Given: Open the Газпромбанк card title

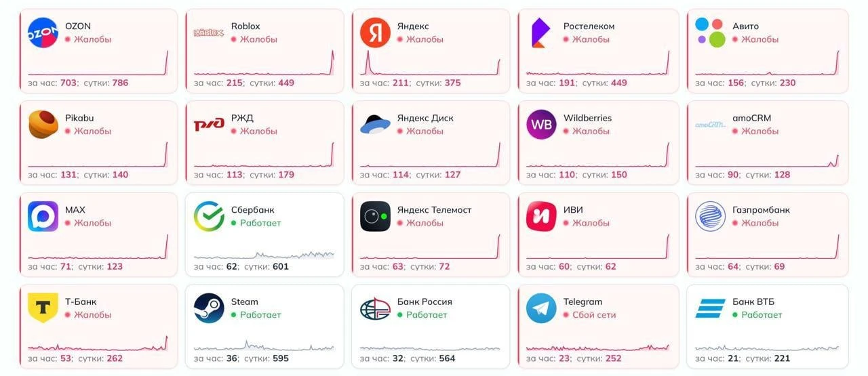Looking at the screenshot, I should 761,210.
